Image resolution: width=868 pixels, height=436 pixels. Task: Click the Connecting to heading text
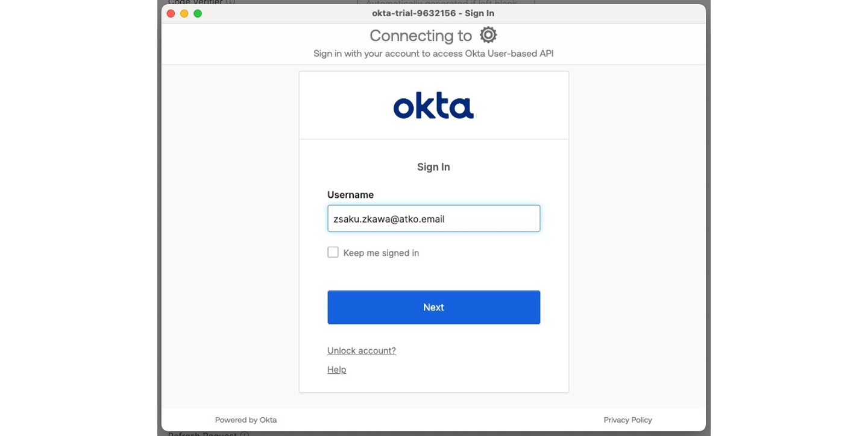(x=421, y=36)
